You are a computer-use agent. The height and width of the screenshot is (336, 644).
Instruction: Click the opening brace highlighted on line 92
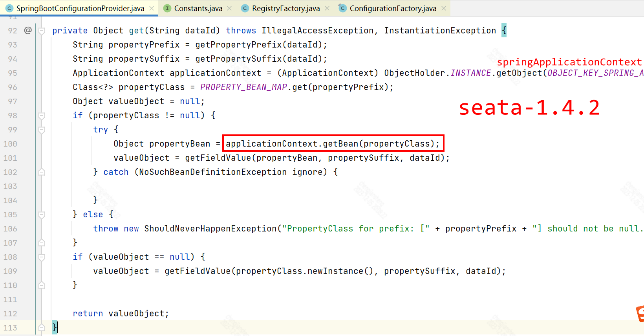click(x=504, y=31)
